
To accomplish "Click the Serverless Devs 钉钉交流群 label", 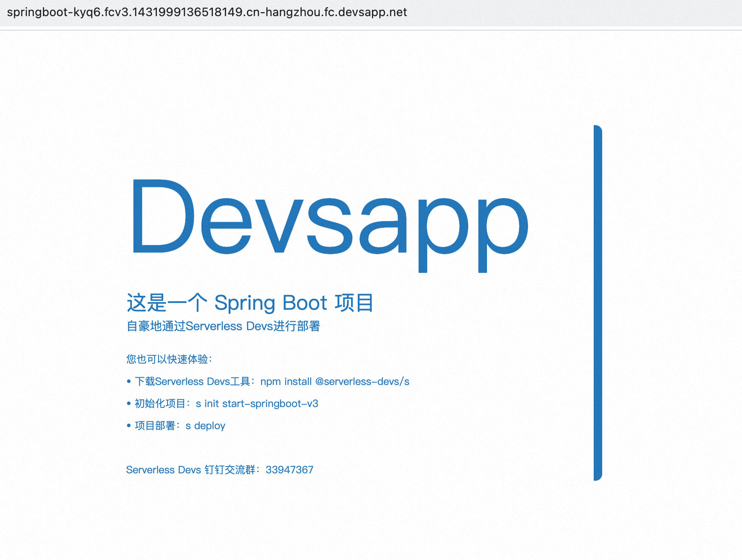I will click(x=191, y=470).
